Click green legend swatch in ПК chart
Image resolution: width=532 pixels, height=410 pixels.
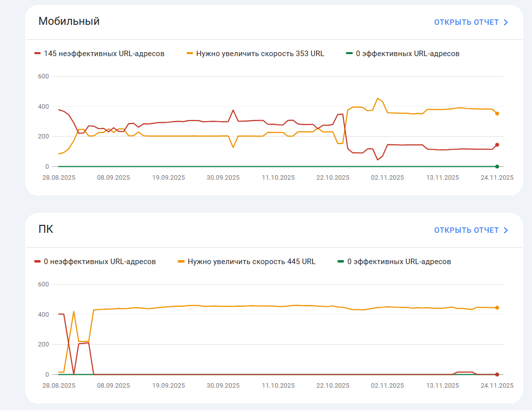tap(341, 262)
